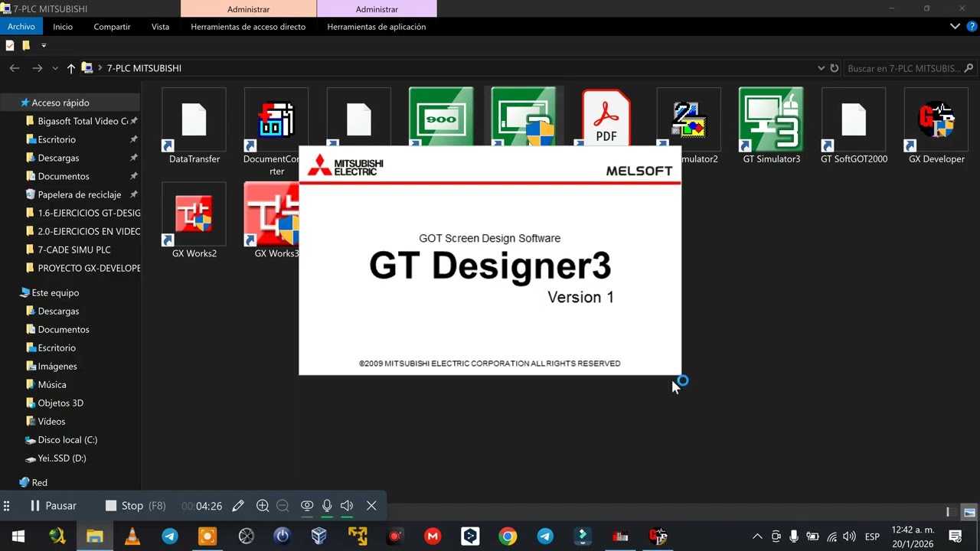The width and height of the screenshot is (980, 551).
Task: Open the Vista ribbon tab
Action: point(160,27)
